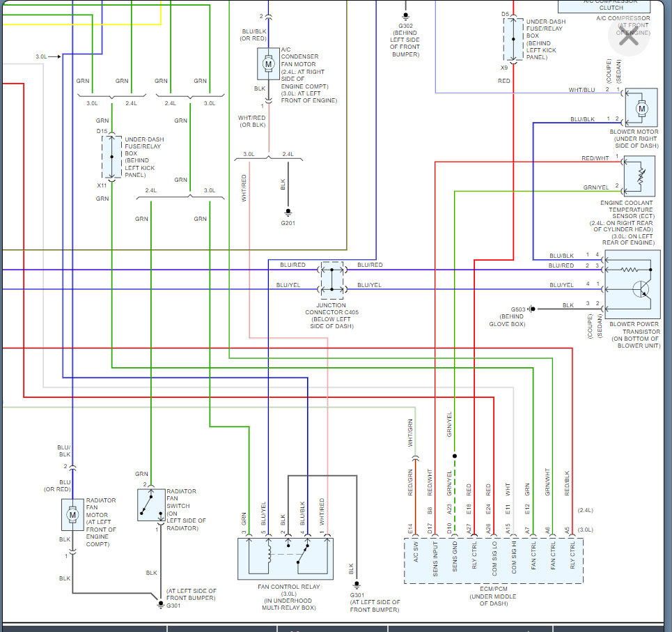Click the 'RADIATOR FAN MOTOR' label
Image resolution: width=672 pixels, height=632 pixels.
(101, 507)
